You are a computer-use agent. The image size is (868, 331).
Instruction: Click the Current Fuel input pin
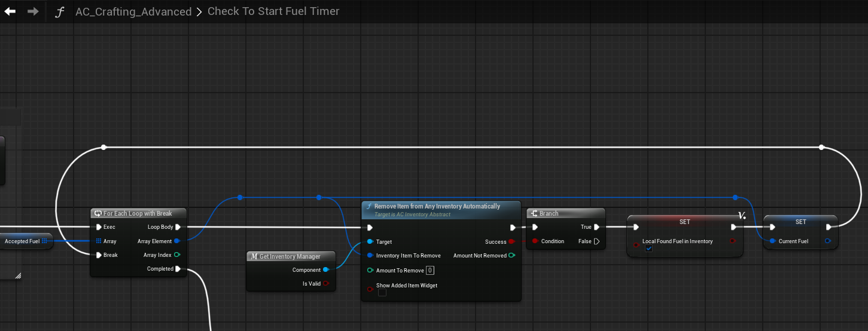click(x=773, y=241)
